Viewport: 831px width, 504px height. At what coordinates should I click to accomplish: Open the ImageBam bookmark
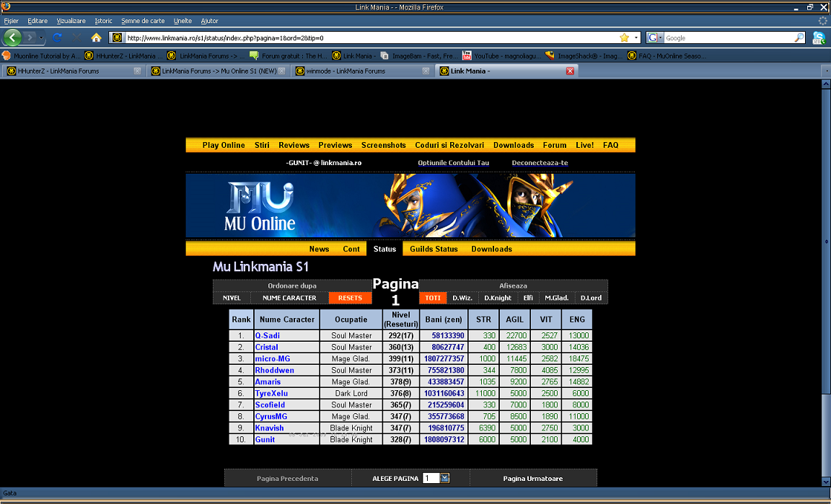420,56
